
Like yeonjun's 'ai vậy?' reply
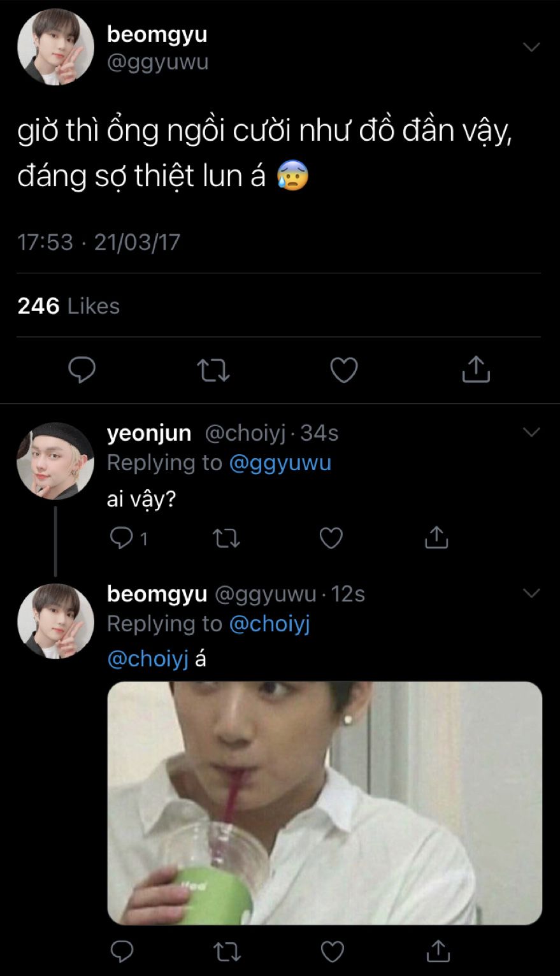(x=331, y=538)
